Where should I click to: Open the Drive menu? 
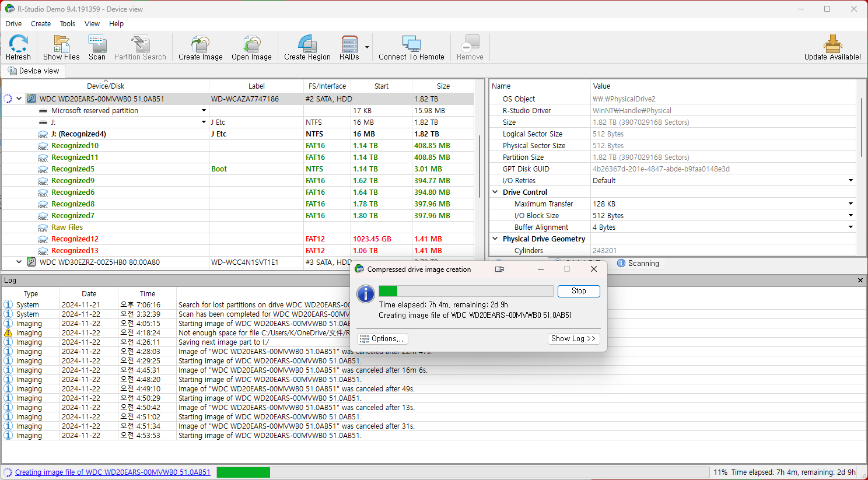point(13,24)
